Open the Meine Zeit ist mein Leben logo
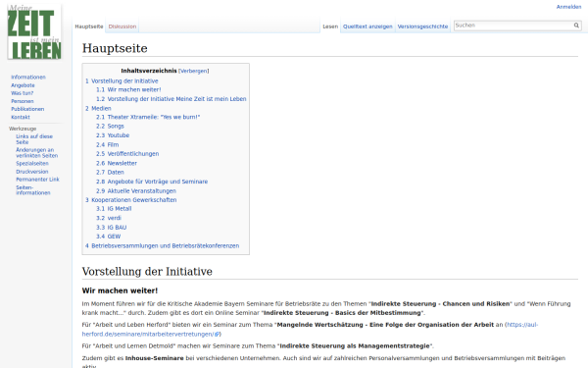The height and width of the screenshot is (368, 588). point(34,32)
